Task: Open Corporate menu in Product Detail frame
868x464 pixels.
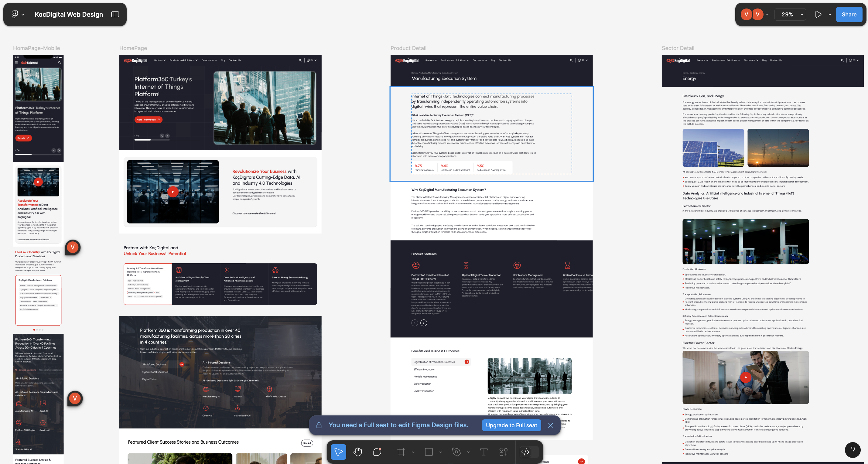Action: click(x=480, y=60)
